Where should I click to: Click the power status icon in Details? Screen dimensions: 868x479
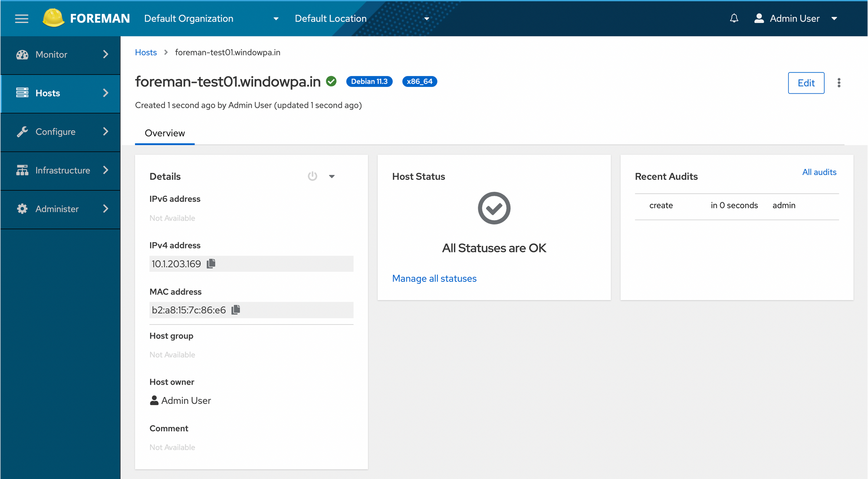(x=312, y=176)
